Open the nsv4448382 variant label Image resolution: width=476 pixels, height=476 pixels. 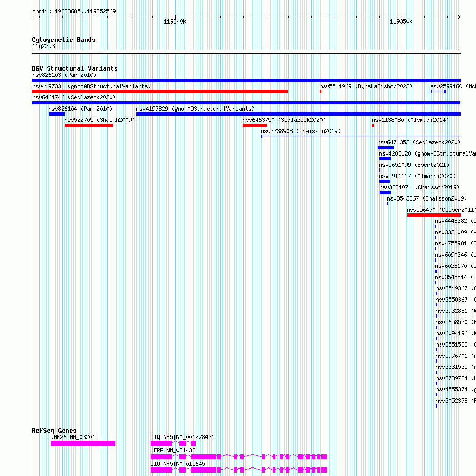[455, 221]
